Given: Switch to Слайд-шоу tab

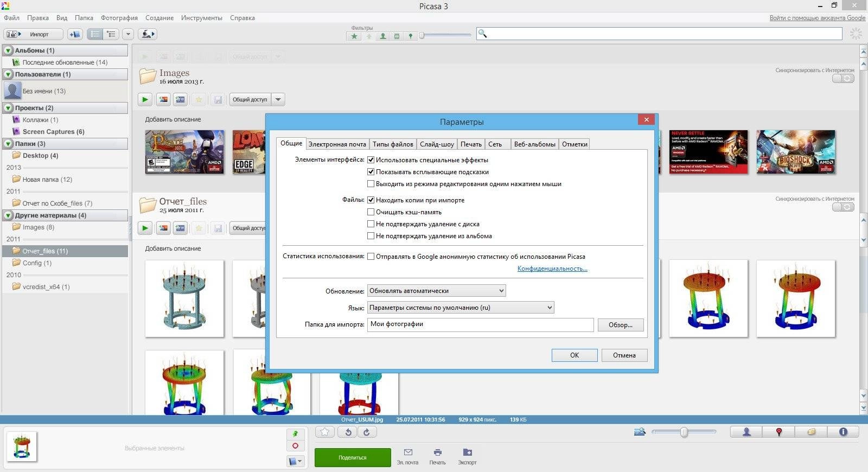Looking at the screenshot, I should (x=437, y=144).
